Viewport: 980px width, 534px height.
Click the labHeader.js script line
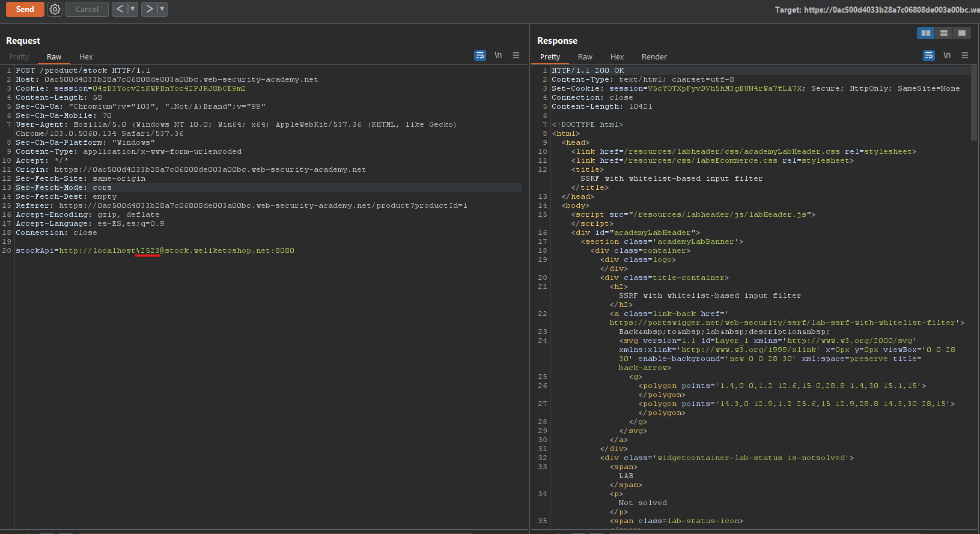point(693,214)
